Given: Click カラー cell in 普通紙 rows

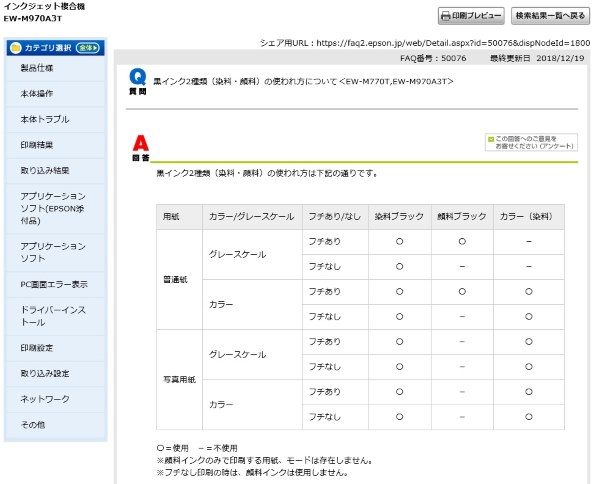Looking at the screenshot, I should coord(252,305).
